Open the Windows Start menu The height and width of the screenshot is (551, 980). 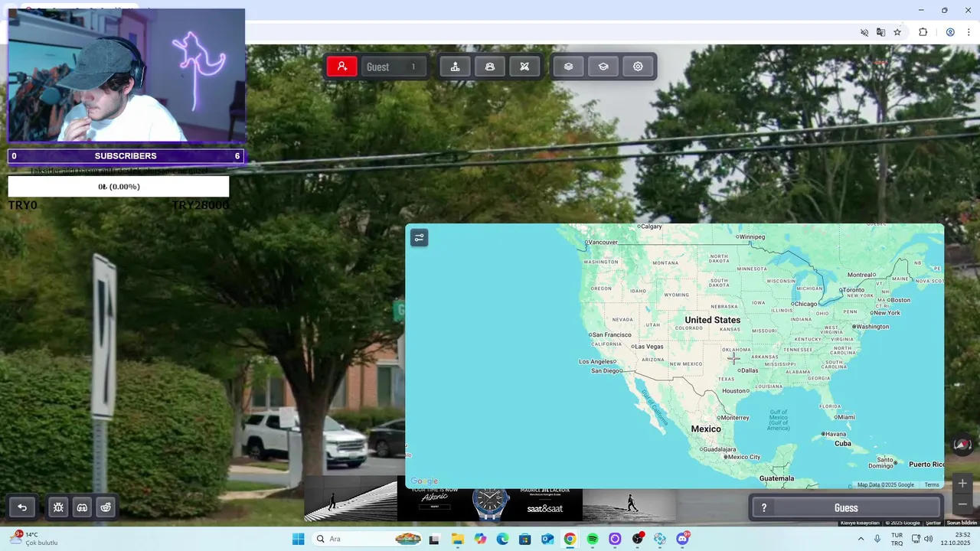point(298,539)
